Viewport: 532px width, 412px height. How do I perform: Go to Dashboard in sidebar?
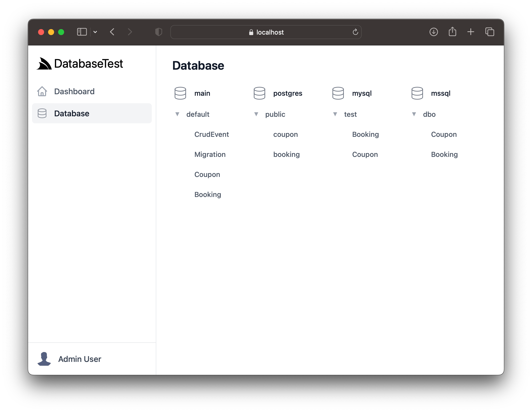74,91
